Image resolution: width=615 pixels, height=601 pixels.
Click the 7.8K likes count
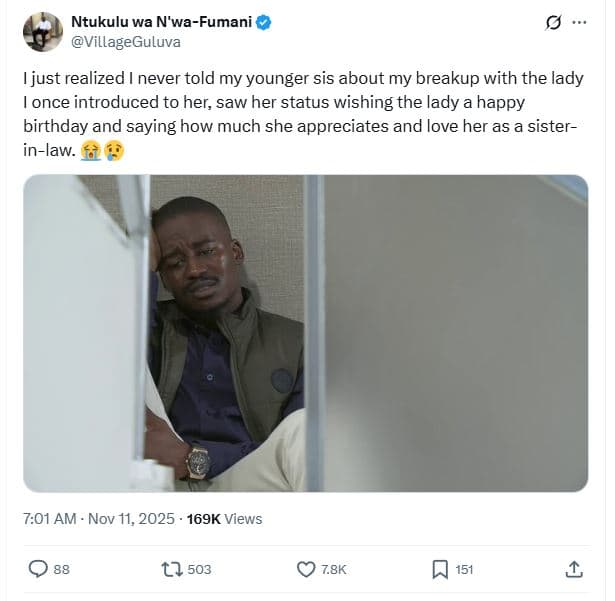click(334, 569)
